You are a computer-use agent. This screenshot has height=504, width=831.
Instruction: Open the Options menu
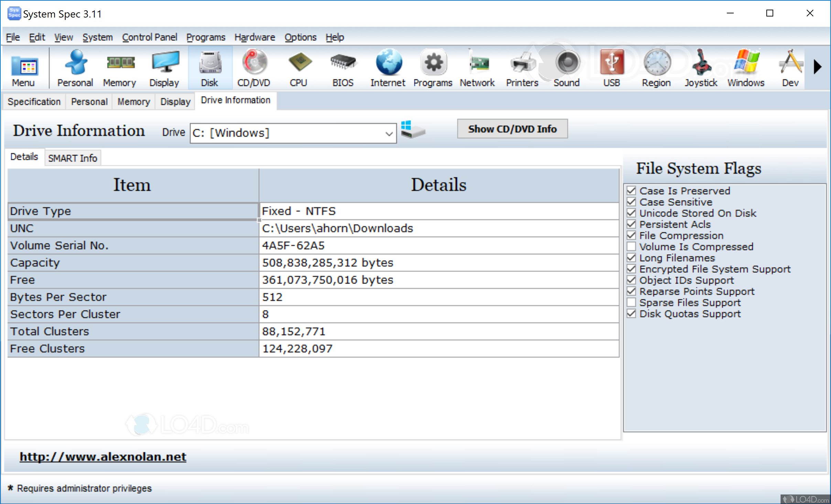[300, 37]
